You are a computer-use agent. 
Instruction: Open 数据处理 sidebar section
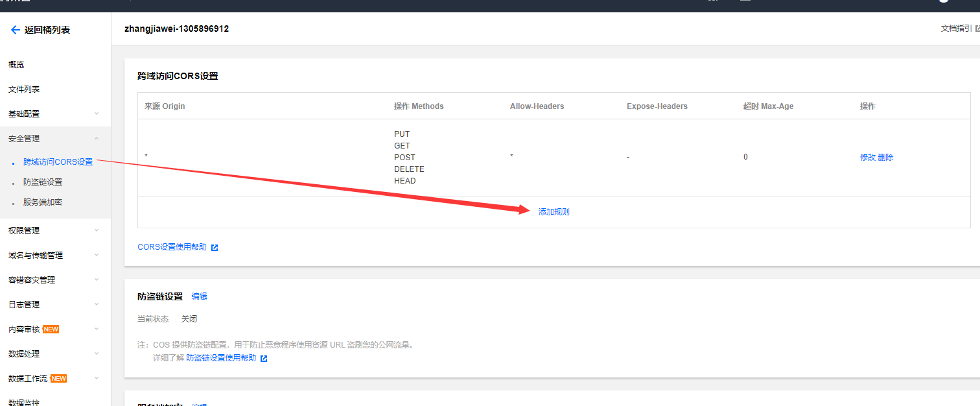(x=24, y=354)
